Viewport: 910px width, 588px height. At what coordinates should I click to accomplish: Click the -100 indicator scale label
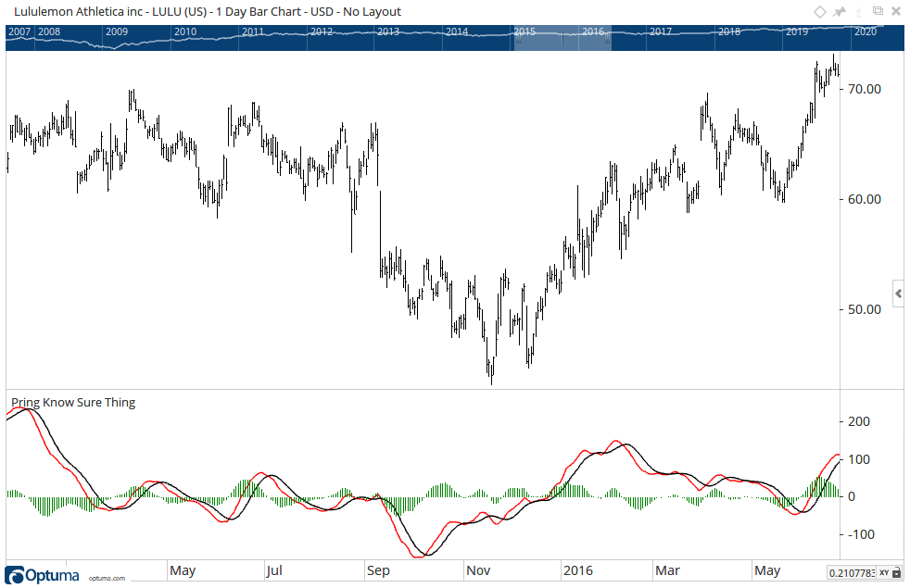(x=861, y=534)
